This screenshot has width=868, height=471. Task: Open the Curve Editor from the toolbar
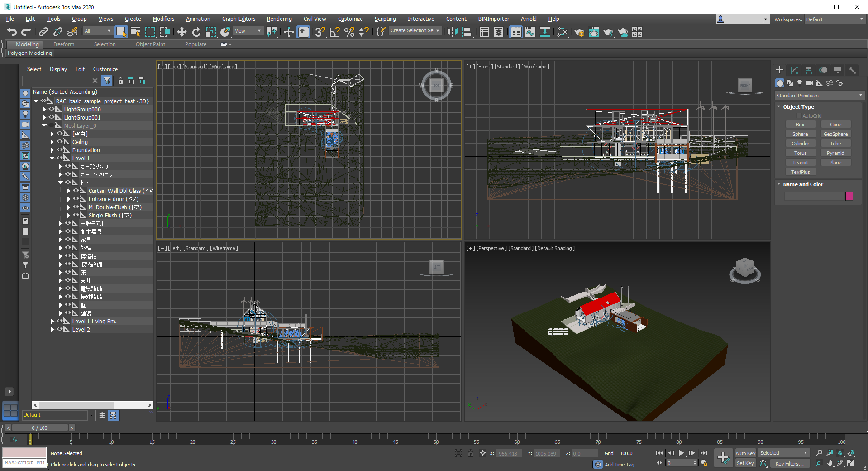pos(530,32)
